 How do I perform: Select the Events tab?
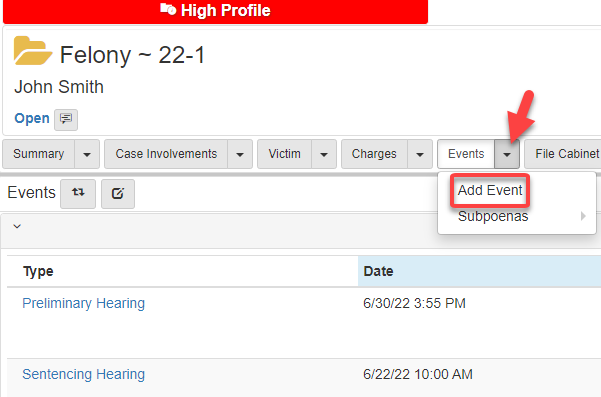point(466,154)
